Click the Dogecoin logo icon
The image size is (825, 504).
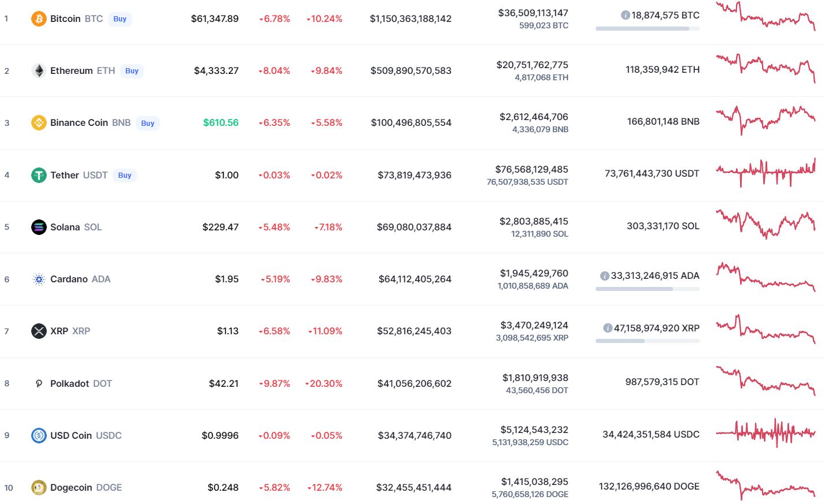click(39, 488)
